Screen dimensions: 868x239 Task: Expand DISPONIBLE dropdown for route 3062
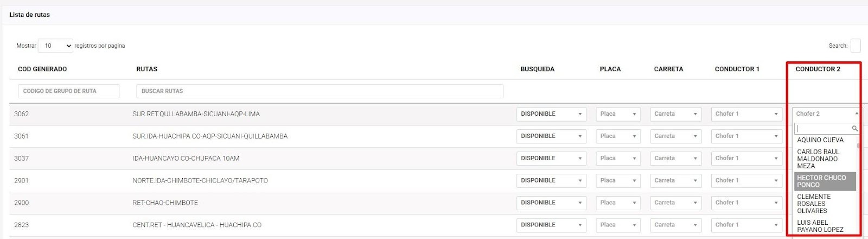pos(551,114)
